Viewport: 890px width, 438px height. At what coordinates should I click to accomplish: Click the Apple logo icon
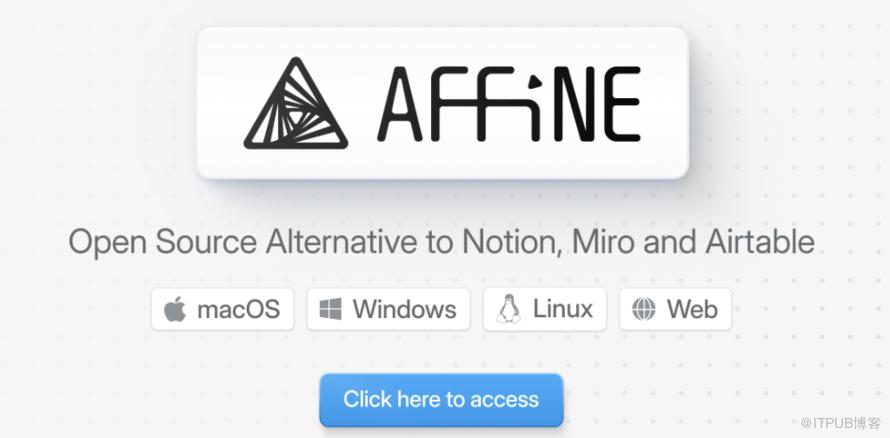(175, 310)
